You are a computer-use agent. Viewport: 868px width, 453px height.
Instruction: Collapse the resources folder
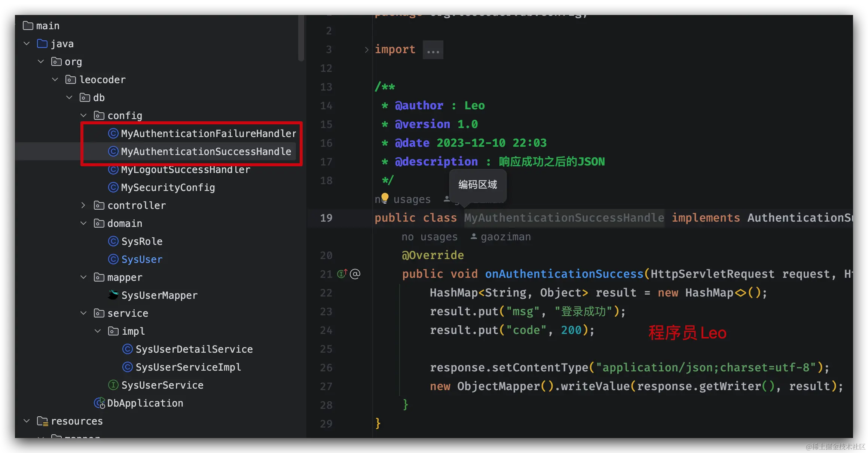(x=27, y=421)
